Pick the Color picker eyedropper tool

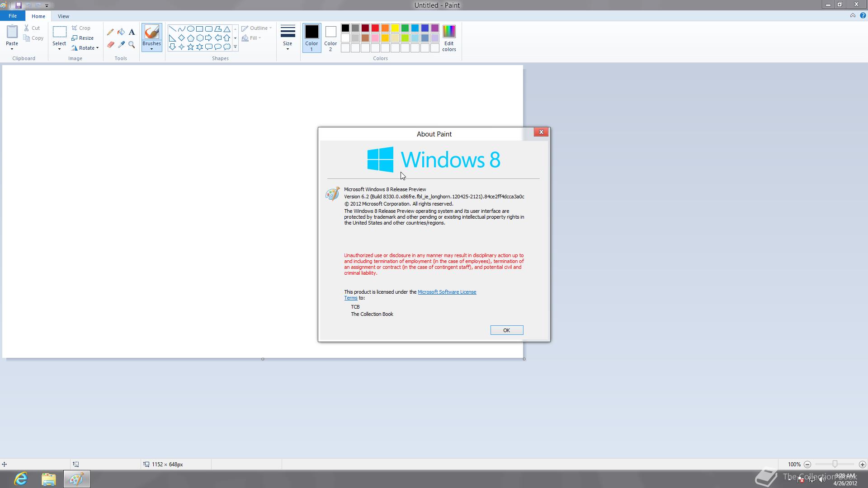click(x=121, y=45)
